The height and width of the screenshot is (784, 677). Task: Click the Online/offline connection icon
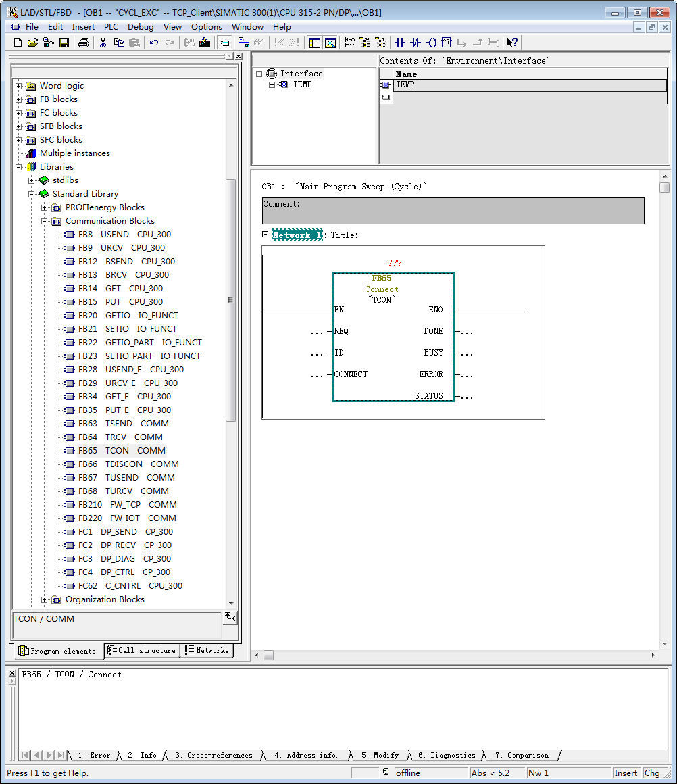[x=243, y=43]
